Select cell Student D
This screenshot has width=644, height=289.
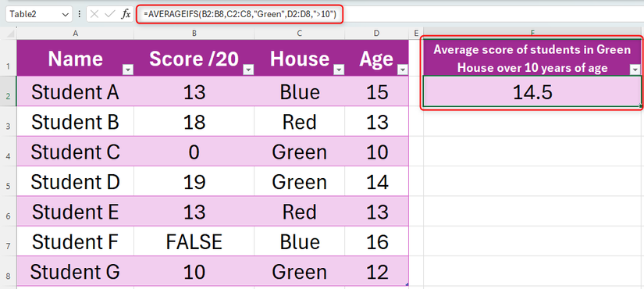tap(75, 182)
